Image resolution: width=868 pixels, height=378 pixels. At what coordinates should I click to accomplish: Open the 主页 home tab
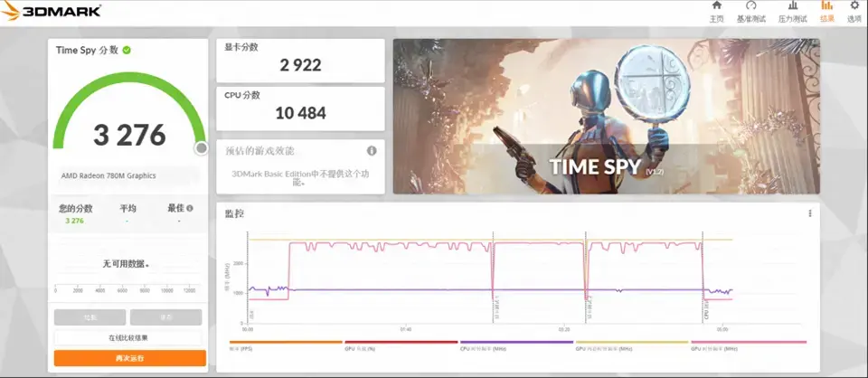[x=716, y=12]
